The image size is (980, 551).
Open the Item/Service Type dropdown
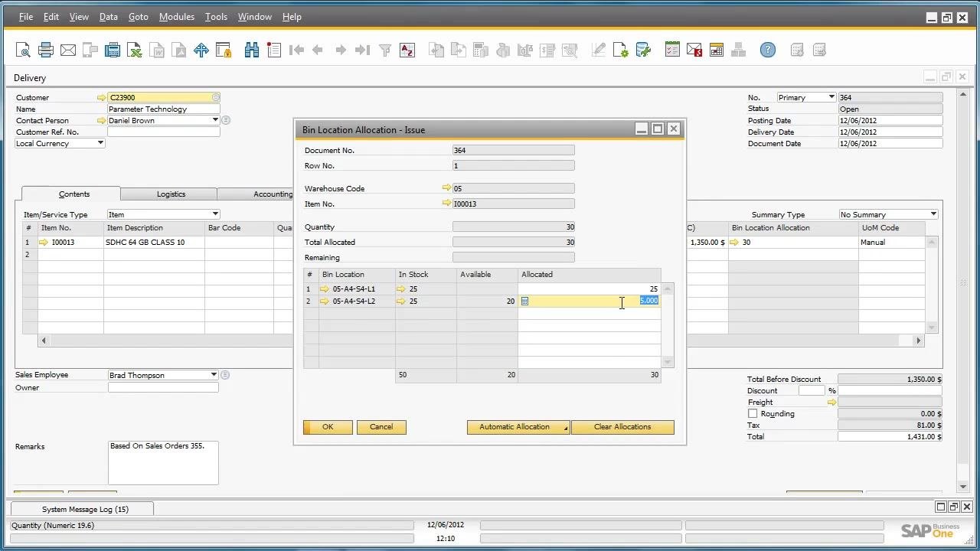tap(215, 214)
